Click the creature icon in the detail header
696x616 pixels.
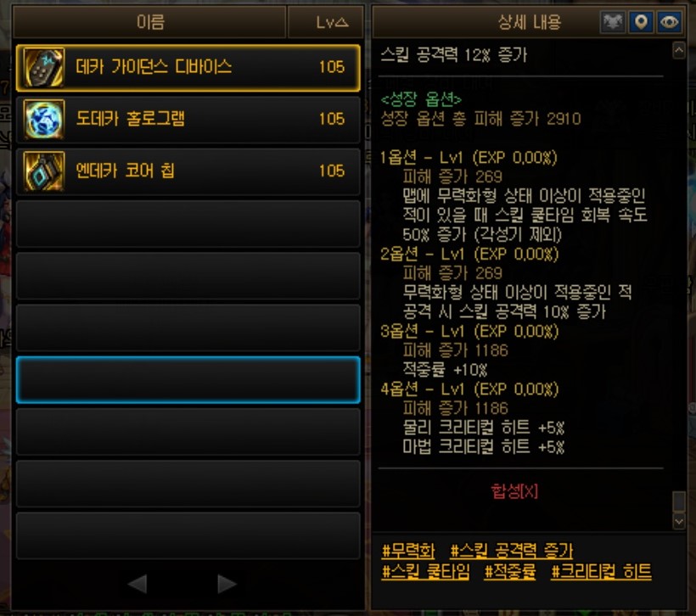[613, 22]
